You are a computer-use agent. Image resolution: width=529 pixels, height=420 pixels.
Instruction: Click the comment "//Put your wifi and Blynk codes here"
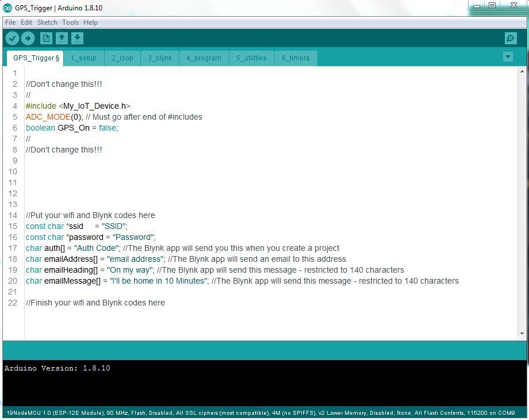(x=90, y=215)
